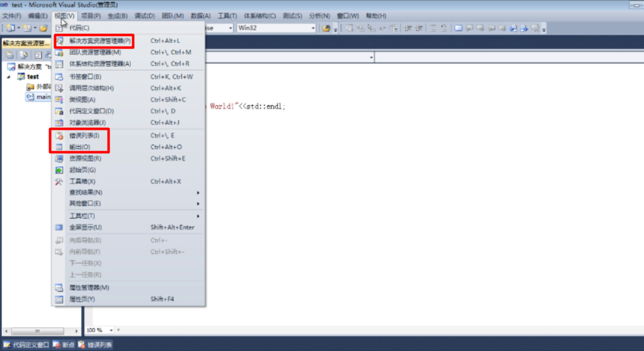Click the Add New Item toolbar icon
644x351 pixels.
tap(27, 28)
